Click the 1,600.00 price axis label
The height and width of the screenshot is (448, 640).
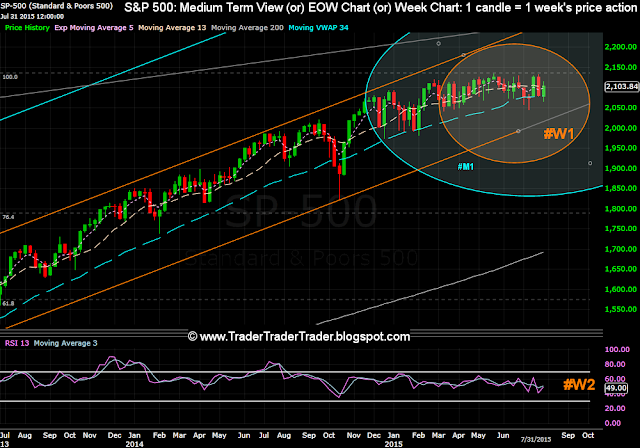(621, 290)
